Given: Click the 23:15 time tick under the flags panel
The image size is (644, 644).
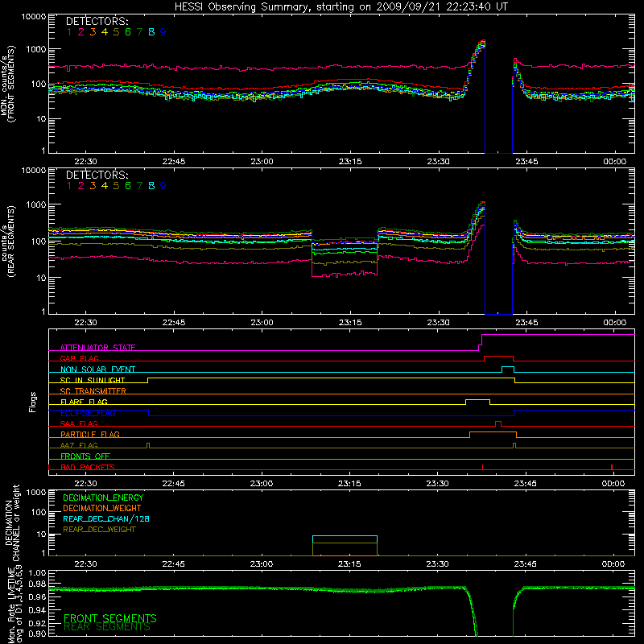Looking at the screenshot, I should point(349,484).
